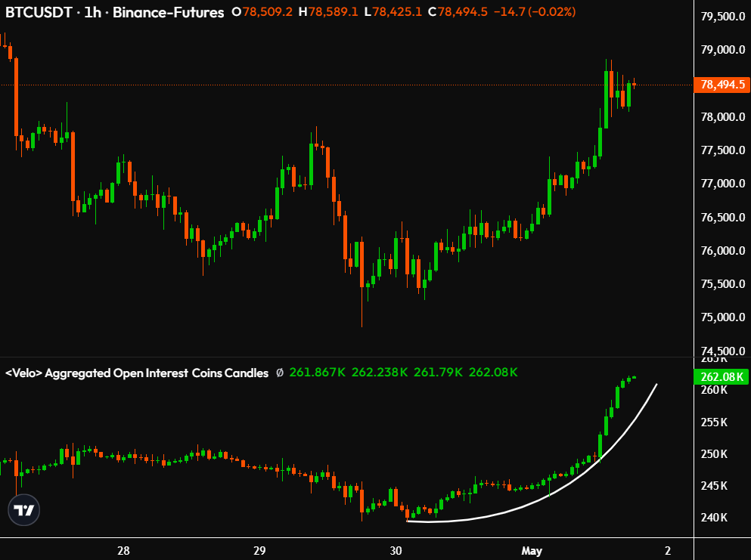This screenshot has height=560, width=751.
Task: Click the close value C78,494.5 in header
Action: click(458, 12)
